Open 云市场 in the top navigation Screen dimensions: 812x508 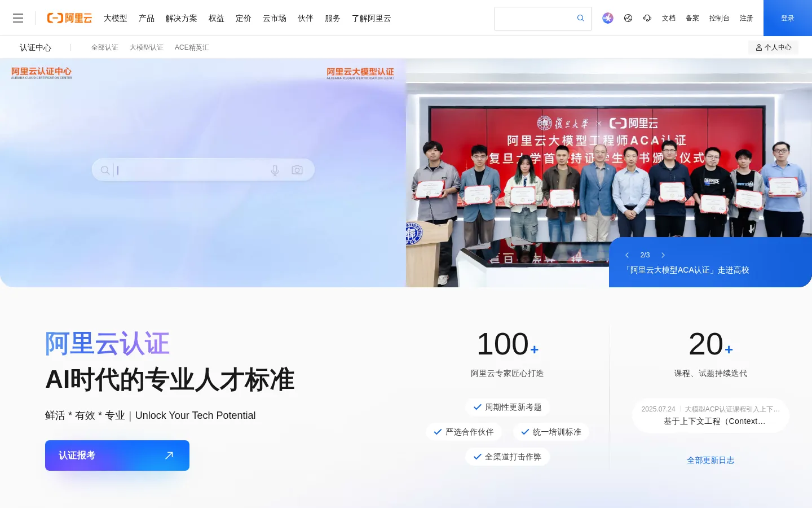pos(275,18)
